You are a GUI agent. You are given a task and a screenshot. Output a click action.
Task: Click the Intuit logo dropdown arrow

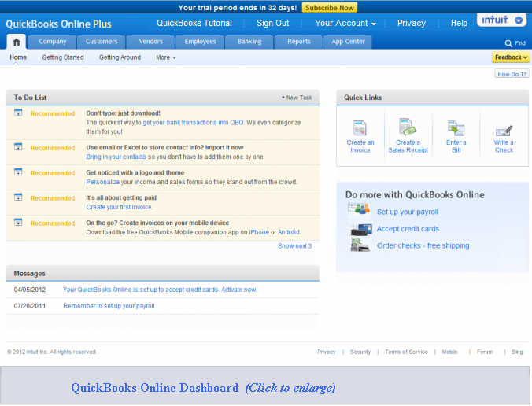click(x=519, y=20)
